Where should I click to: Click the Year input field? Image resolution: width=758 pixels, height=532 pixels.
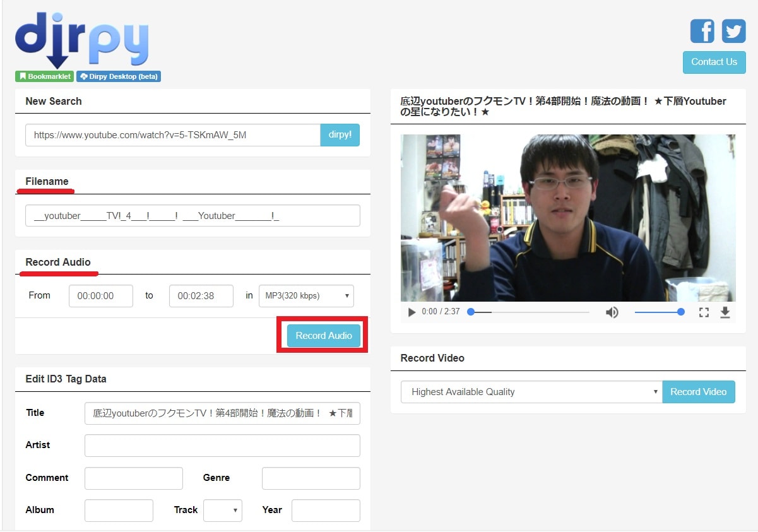tap(326, 511)
